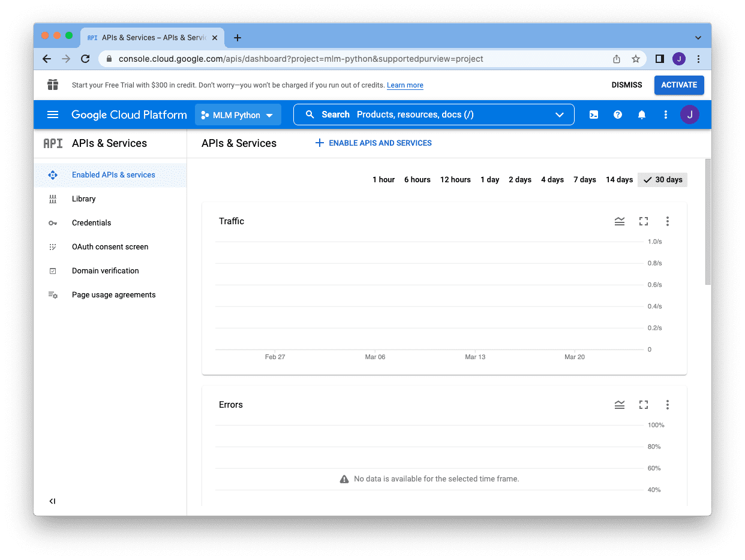Collapse the left sidebar panel
Viewport: 745px width, 560px height.
click(x=53, y=501)
